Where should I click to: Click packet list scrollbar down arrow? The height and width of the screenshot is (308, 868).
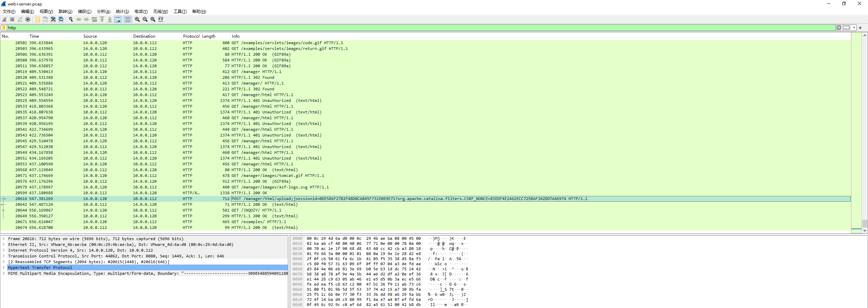coord(865,230)
